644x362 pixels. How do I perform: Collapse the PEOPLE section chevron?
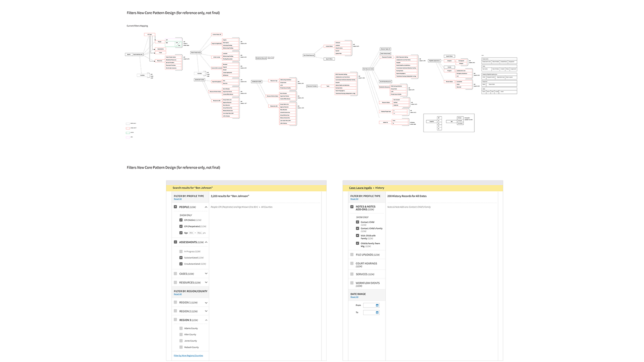coord(206,207)
